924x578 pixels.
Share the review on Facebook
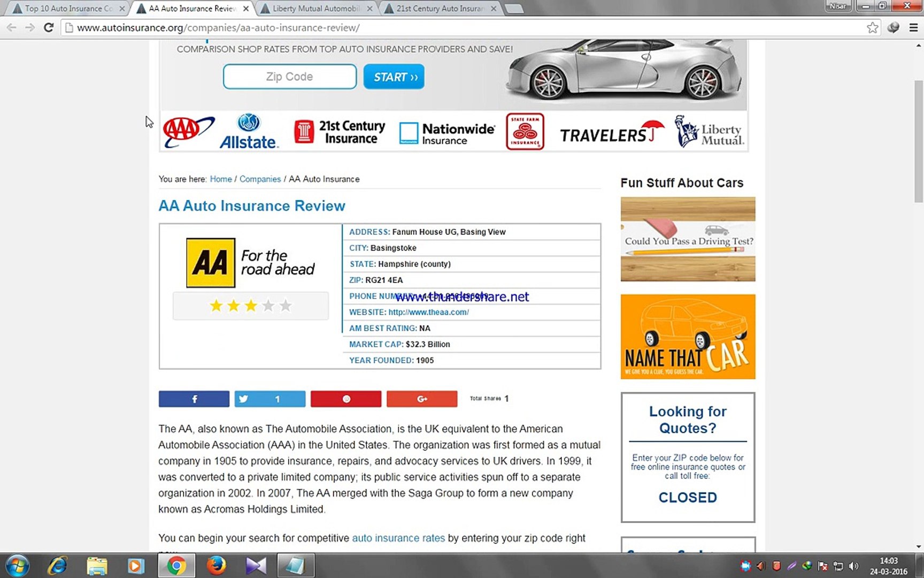(194, 399)
